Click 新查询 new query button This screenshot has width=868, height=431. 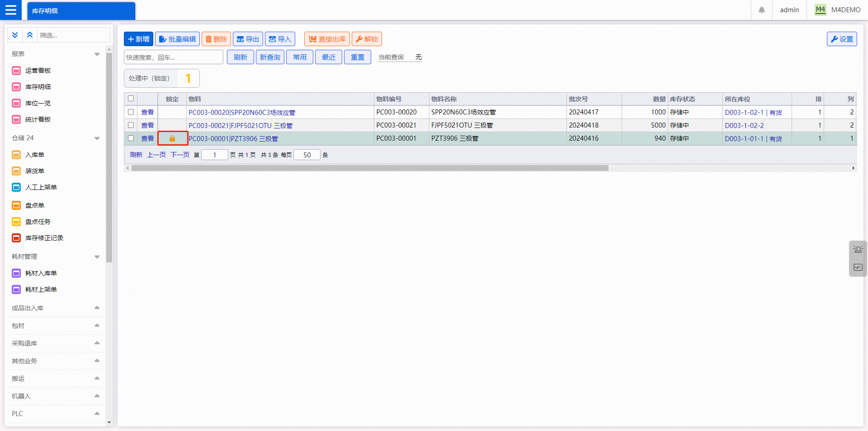click(270, 57)
